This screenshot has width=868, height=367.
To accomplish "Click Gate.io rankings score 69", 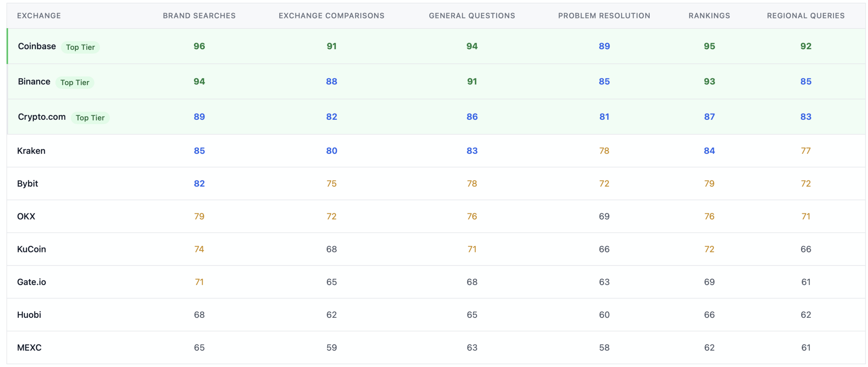I will click(x=709, y=282).
